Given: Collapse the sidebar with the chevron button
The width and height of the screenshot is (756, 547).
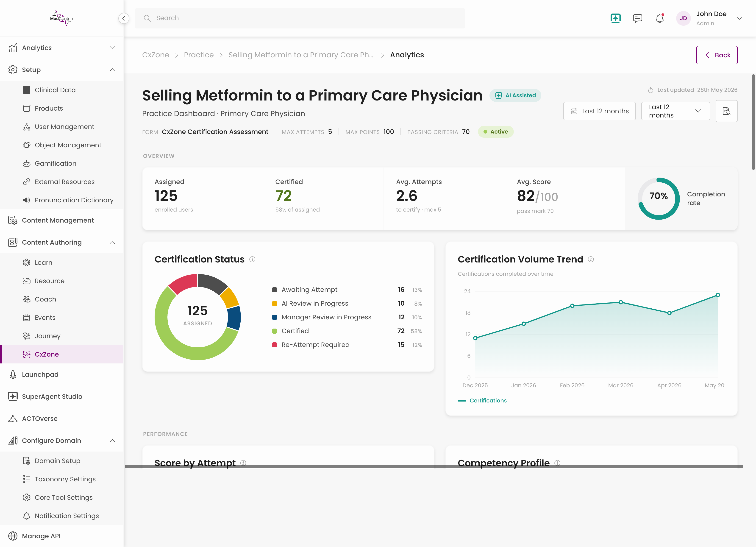Looking at the screenshot, I should point(124,18).
